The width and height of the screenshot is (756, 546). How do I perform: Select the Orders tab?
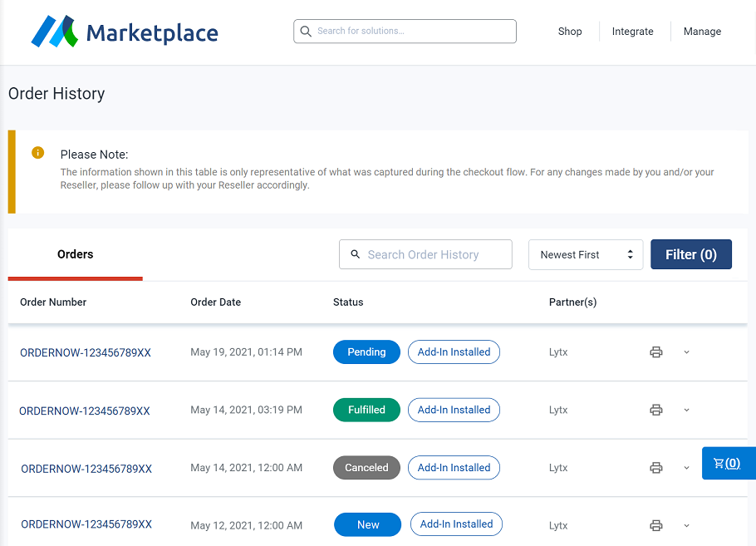point(76,254)
